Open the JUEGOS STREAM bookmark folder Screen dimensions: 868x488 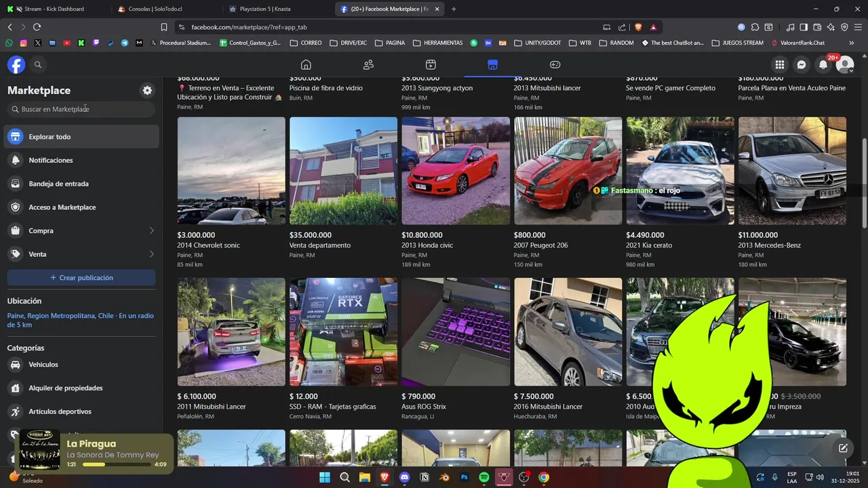(x=738, y=43)
